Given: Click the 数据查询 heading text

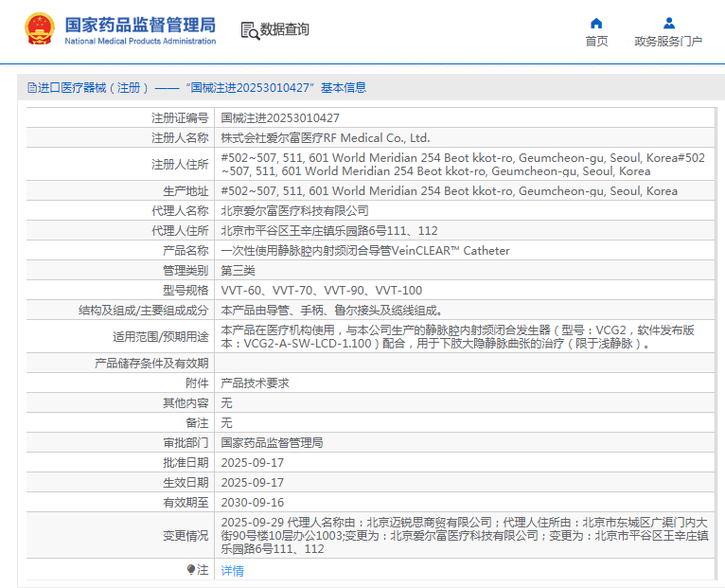Looking at the screenshot, I should tap(285, 30).
